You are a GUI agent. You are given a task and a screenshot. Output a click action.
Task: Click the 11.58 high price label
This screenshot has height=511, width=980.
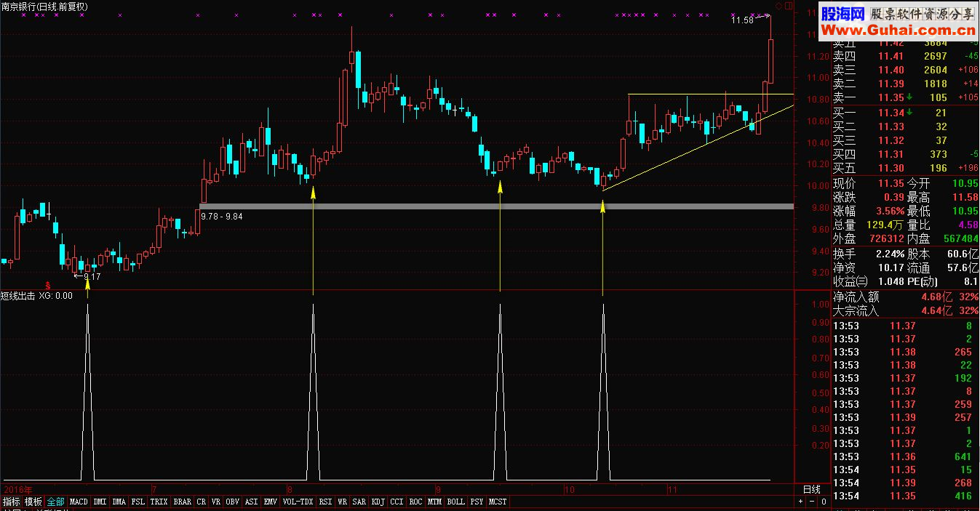pos(743,20)
